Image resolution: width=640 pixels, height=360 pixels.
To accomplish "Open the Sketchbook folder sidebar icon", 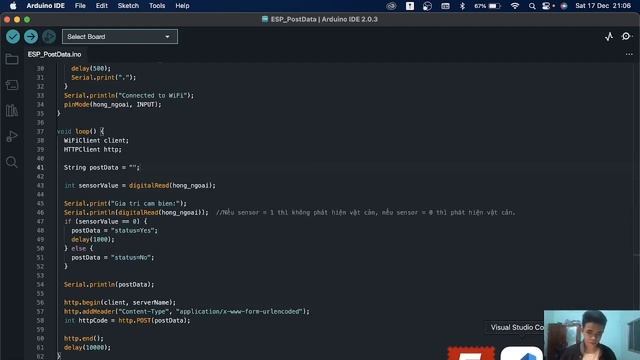I will (x=12, y=59).
